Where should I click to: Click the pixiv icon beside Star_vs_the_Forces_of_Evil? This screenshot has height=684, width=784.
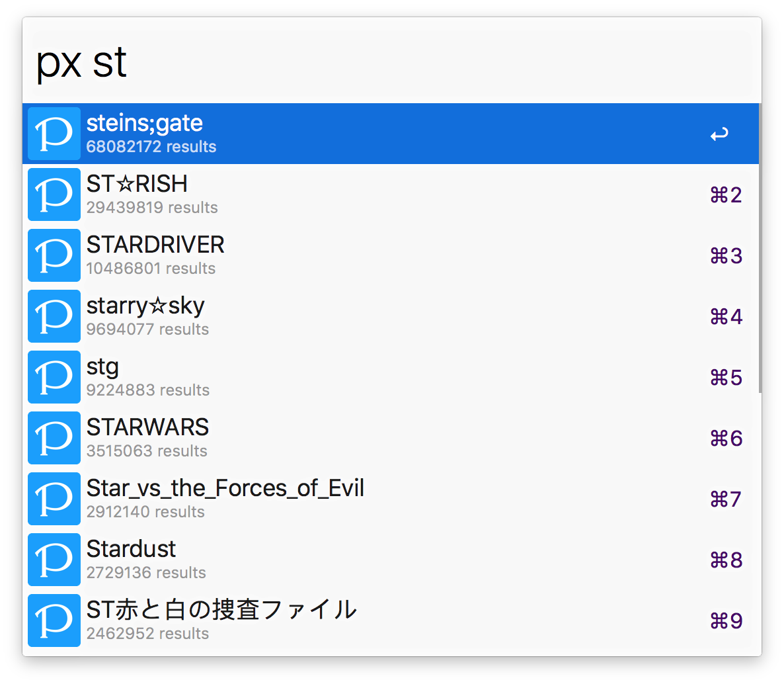[54, 499]
